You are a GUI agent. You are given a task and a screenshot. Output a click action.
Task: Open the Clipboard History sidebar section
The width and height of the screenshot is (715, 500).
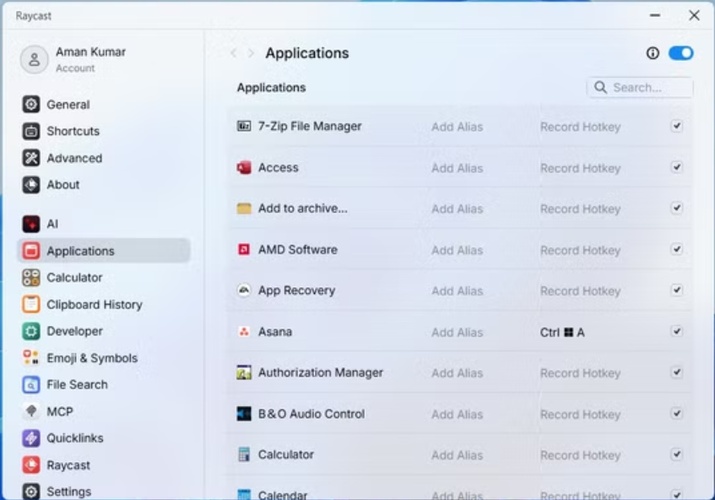pos(104,304)
